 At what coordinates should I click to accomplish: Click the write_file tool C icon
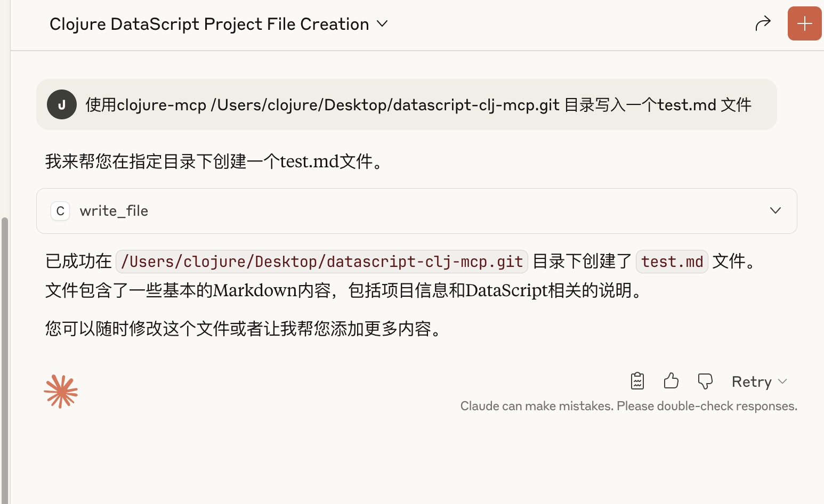click(x=60, y=211)
